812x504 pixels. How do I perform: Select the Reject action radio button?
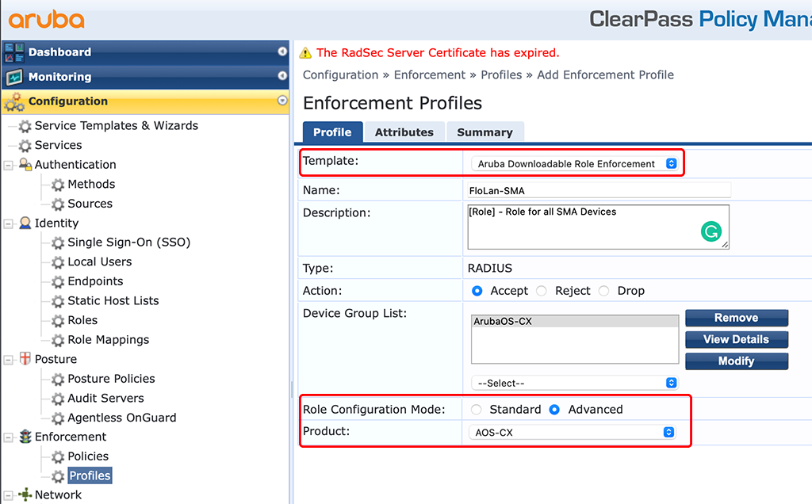541,291
